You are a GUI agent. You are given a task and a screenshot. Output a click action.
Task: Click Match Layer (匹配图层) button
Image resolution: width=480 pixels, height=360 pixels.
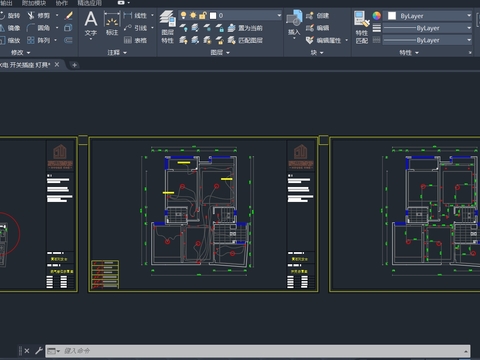click(245, 40)
